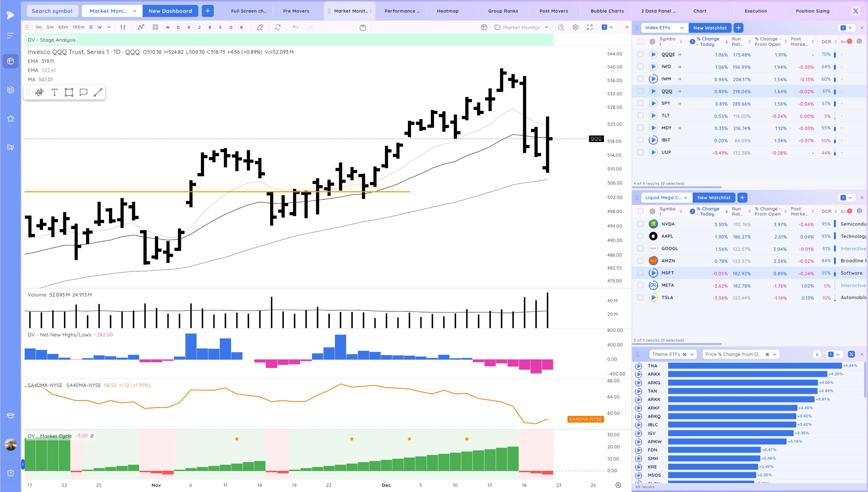
Task: Click the eraser icon in chart toolbar
Action: click(260, 27)
